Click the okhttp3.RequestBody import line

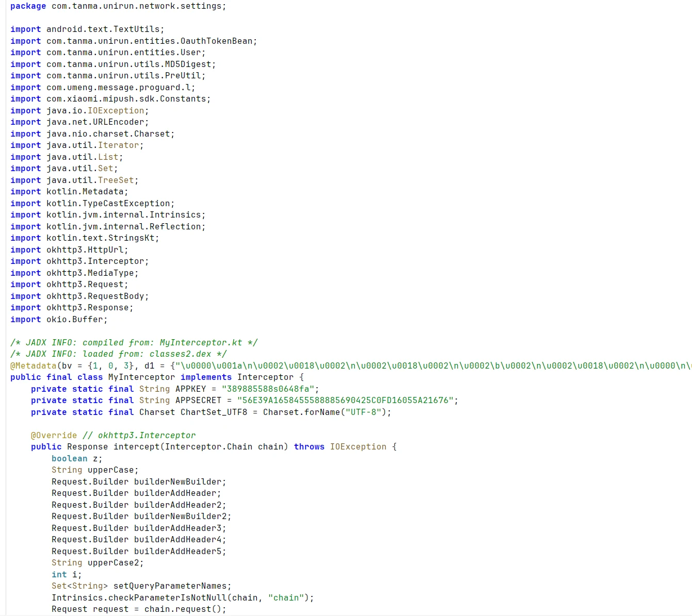coord(79,296)
